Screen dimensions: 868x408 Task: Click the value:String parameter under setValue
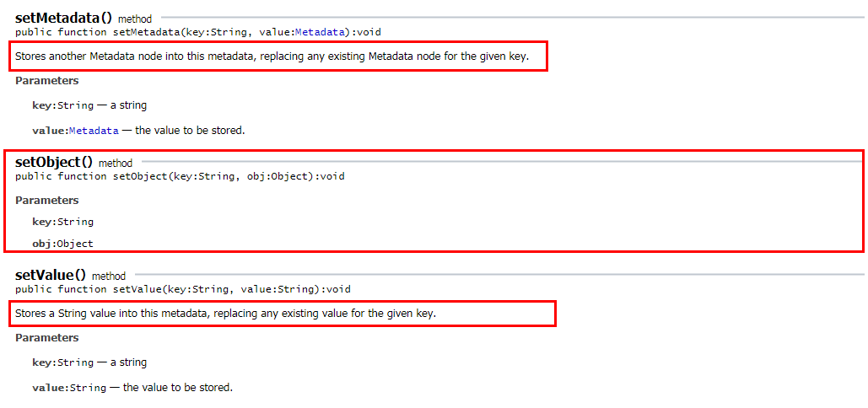pyautogui.click(x=69, y=388)
